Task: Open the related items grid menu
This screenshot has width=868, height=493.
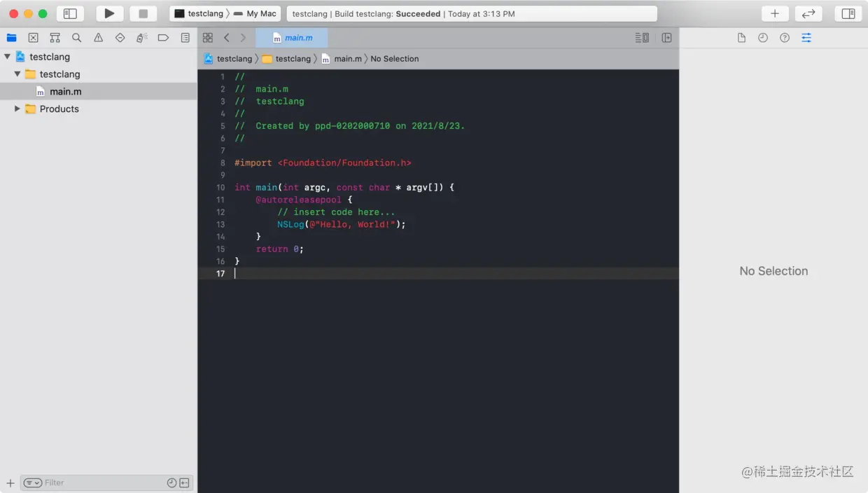Action: pyautogui.click(x=207, y=38)
